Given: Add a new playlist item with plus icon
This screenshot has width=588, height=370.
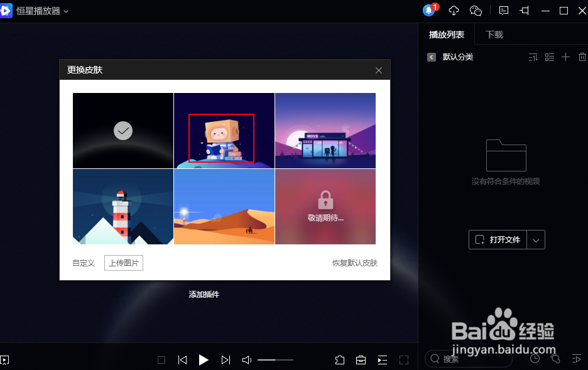Looking at the screenshot, I should [565, 57].
